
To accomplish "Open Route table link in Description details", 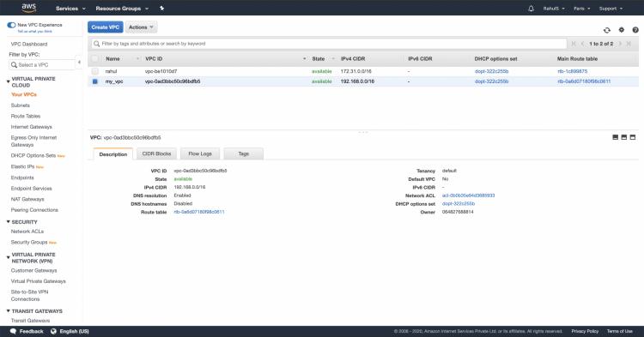I will [x=199, y=212].
